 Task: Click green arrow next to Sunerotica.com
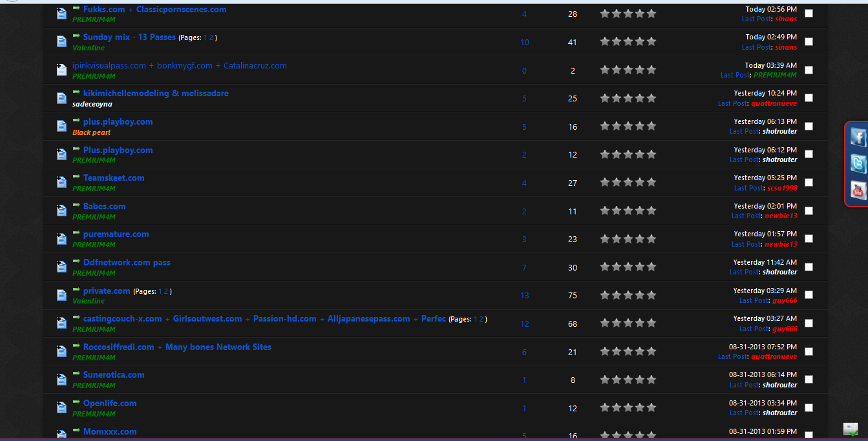[77, 374]
